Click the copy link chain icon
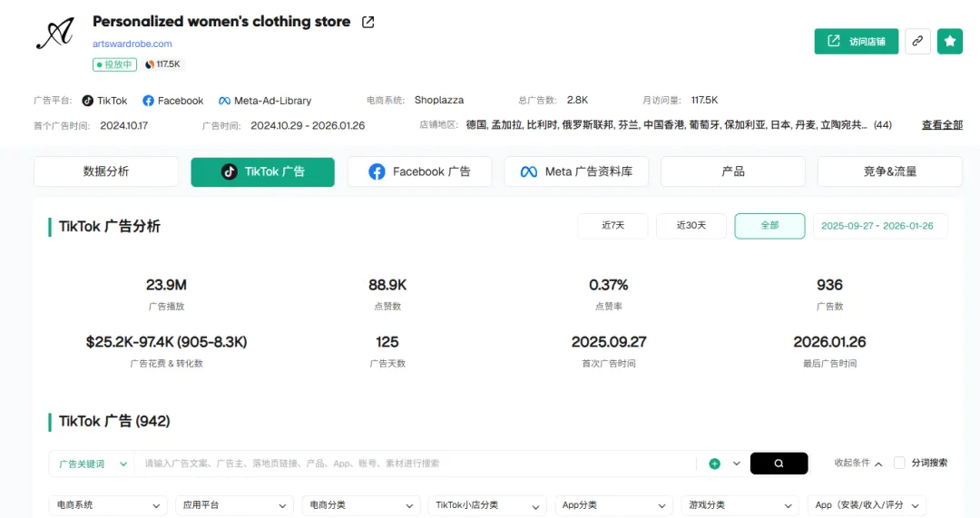This screenshot has width=980, height=518. click(917, 41)
